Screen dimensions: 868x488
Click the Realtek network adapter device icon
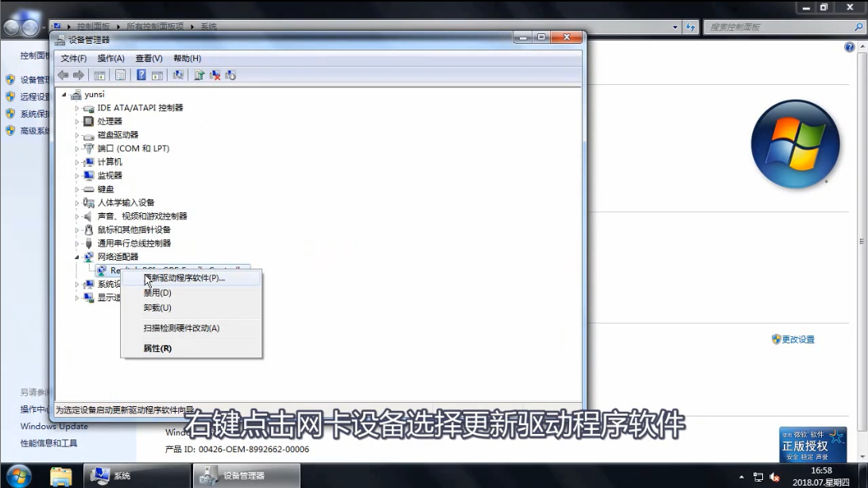(102, 270)
